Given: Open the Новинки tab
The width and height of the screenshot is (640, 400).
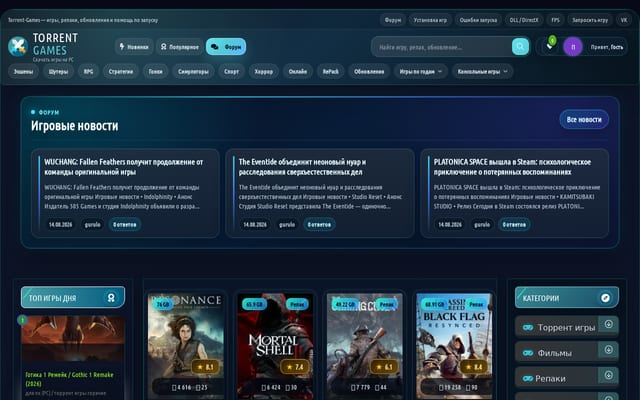Looking at the screenshot, I should pyautogui.click(x=134, y=47).
